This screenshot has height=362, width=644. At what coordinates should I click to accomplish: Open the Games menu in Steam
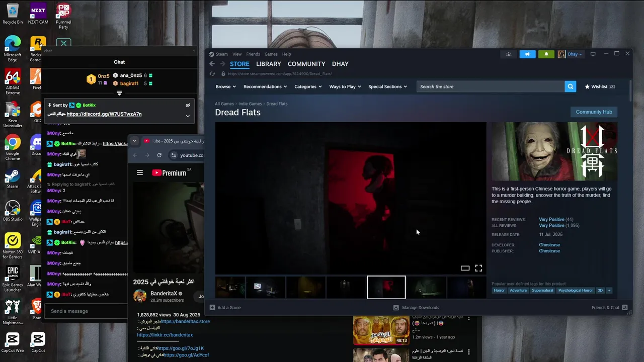(x=271, y=54)
